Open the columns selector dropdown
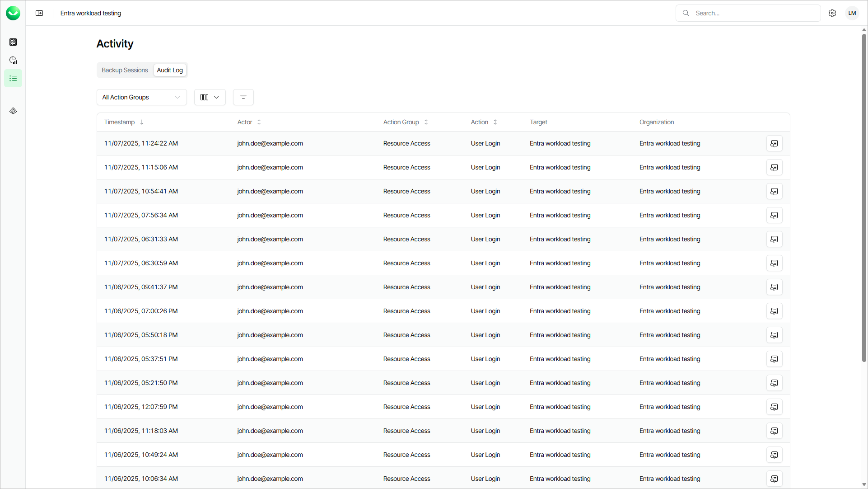This screenshot has height=489, width=868. 210,97
